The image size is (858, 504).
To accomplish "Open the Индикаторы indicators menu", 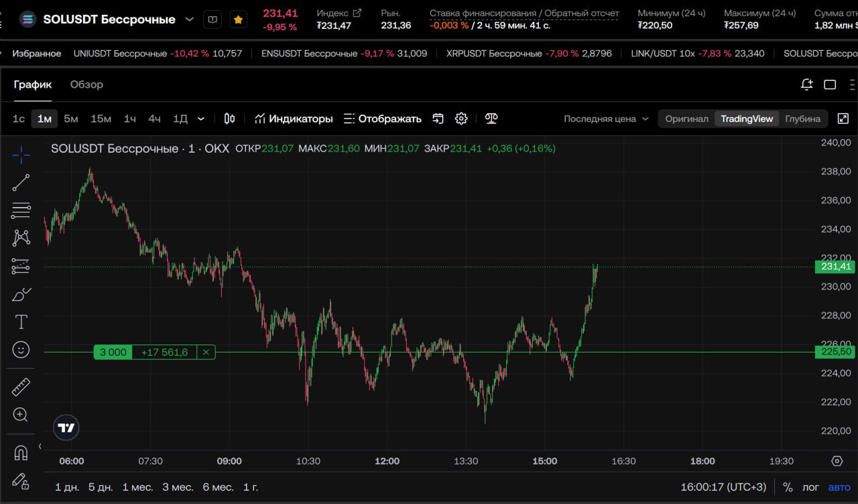I will coord(294,119).
